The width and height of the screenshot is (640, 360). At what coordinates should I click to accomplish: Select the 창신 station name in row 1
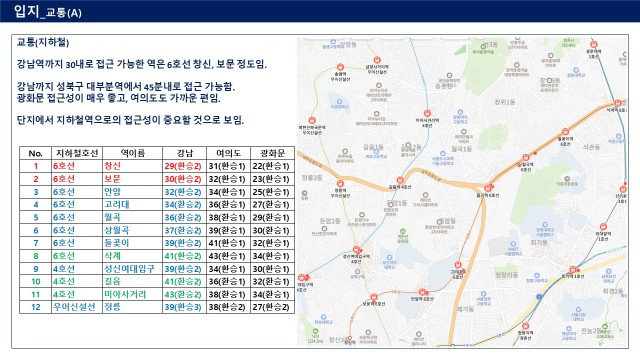[x=112, y=166]
